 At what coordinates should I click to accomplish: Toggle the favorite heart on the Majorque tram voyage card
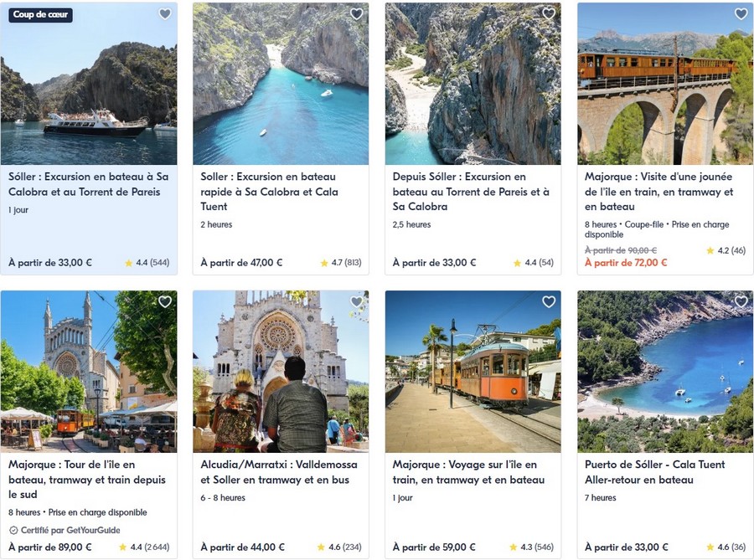tap(549, 302)
